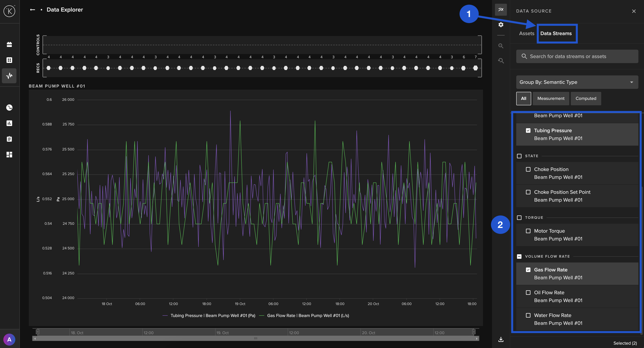Enable the Oil Flow Rate checkbox
This screenshot has height=348, width=644.
click(528, 292)
